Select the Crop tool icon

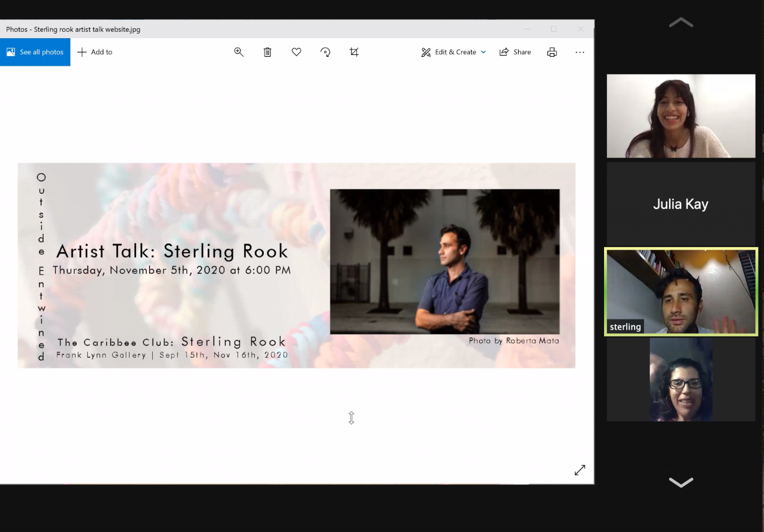click(354, 52)
